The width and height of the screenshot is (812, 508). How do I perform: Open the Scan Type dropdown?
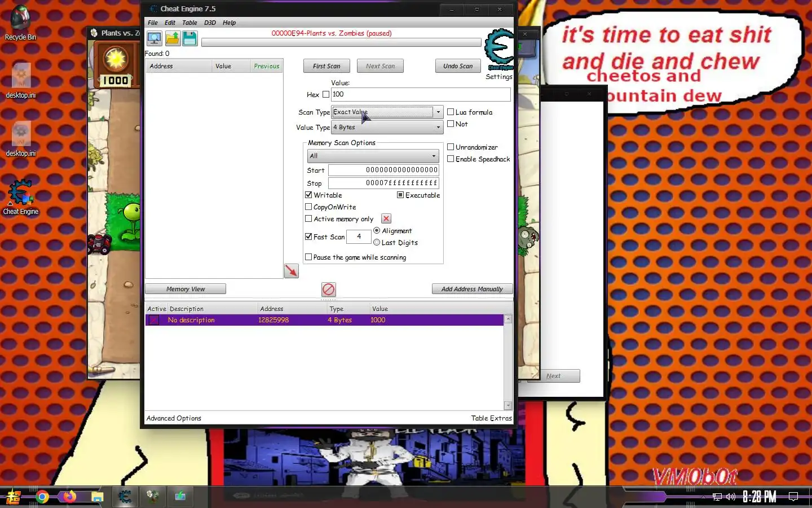point(387,112)
